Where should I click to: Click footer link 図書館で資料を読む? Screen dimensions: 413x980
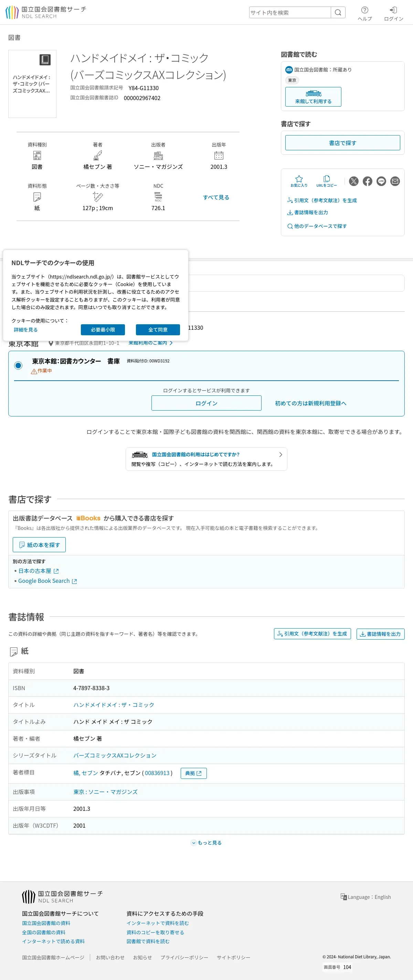click(148, 941)
